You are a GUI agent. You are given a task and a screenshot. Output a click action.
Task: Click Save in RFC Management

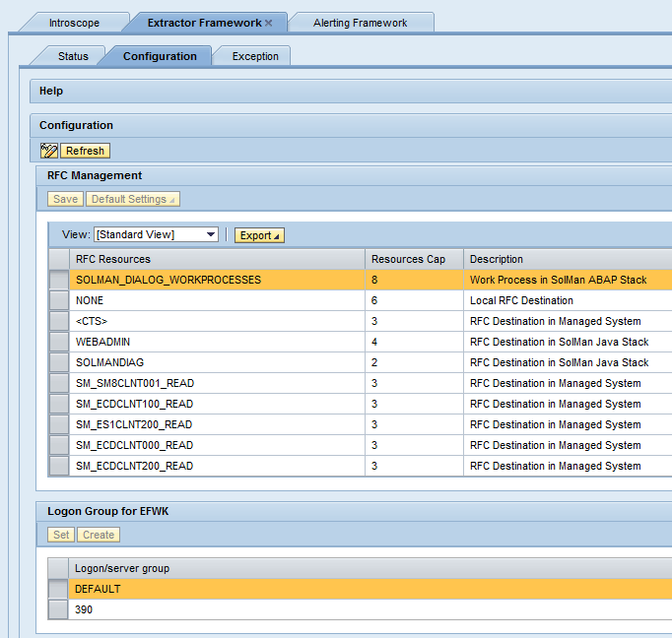(x=65, y=199)
